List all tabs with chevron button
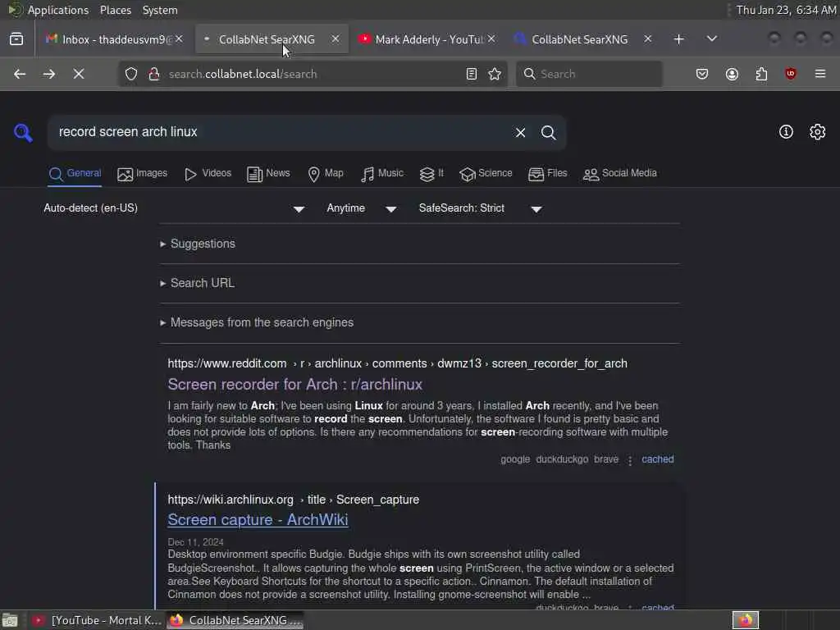This screenshot has height=630, width=840. point(712,39)
